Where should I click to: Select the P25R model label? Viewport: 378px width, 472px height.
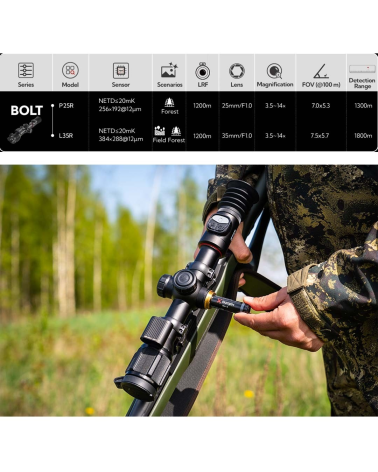pos(66,106)
